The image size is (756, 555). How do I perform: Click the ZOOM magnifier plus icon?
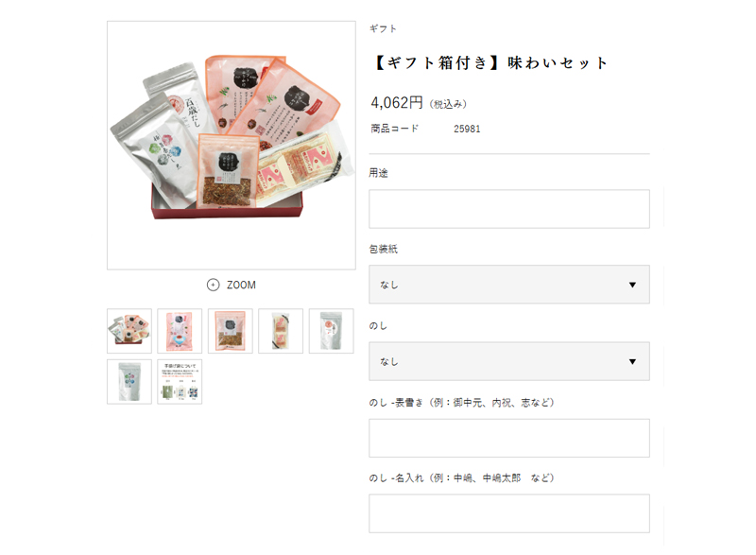pos(214,285)
